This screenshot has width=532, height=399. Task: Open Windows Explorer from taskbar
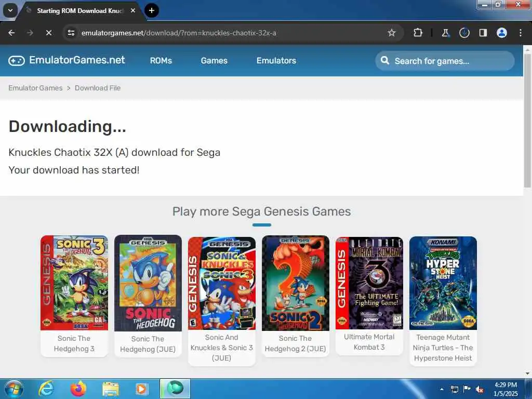tap(110, 389)
